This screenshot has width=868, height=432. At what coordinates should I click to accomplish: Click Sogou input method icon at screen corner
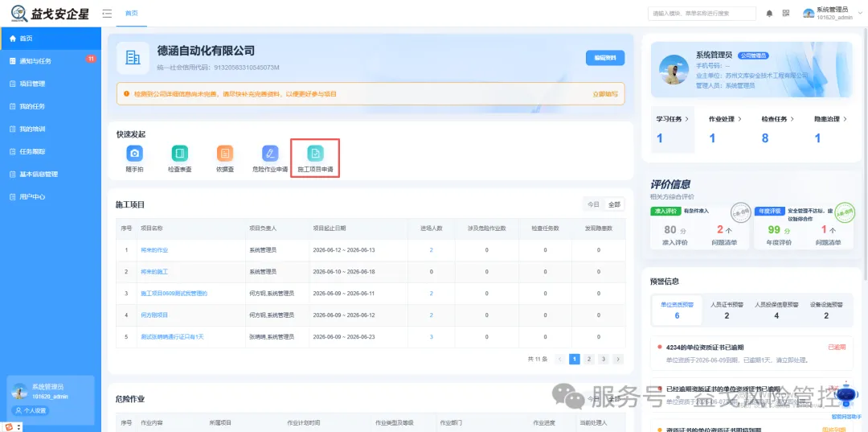10,426
